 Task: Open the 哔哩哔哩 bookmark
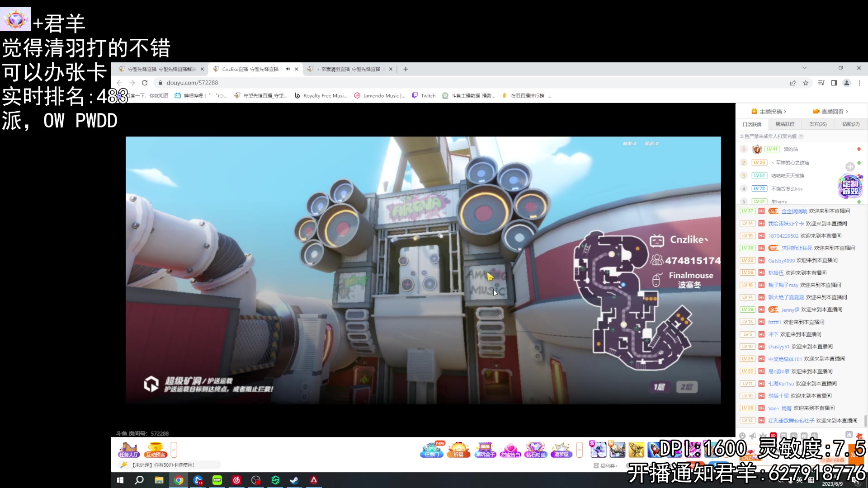pyautogui.click(x=201, y=96)
